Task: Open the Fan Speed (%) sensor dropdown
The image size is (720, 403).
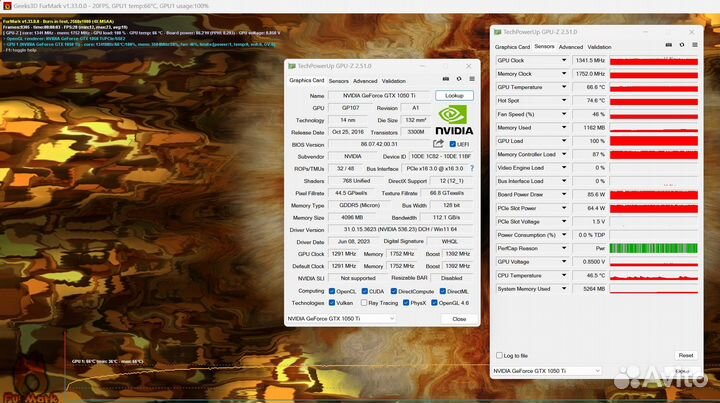Action: point(564,114)
